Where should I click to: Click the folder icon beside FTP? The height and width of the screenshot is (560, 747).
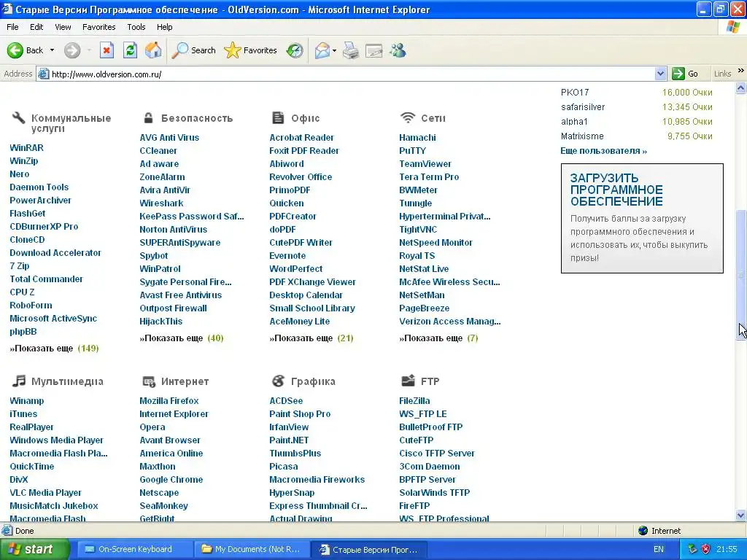(408, 381)
